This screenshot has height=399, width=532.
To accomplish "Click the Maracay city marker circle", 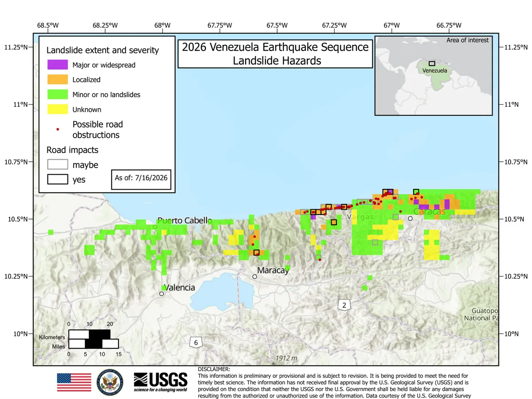I will 254,277.
